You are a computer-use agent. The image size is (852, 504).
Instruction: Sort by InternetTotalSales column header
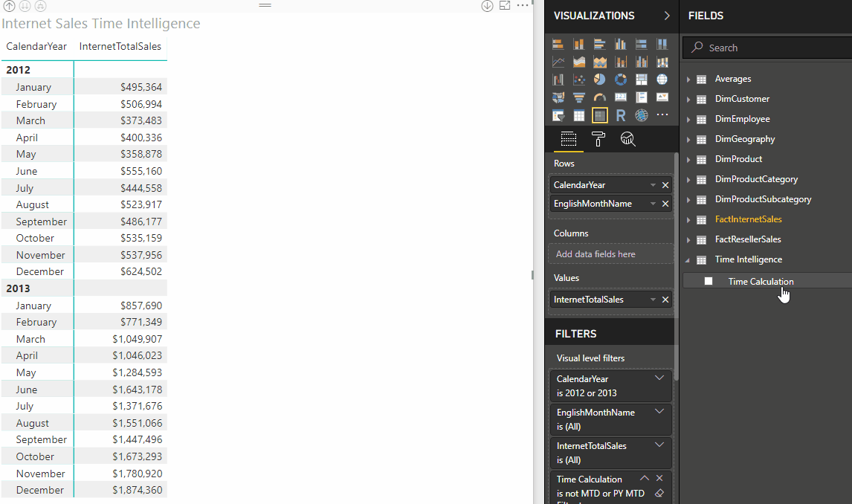click(x=120, y=47)
